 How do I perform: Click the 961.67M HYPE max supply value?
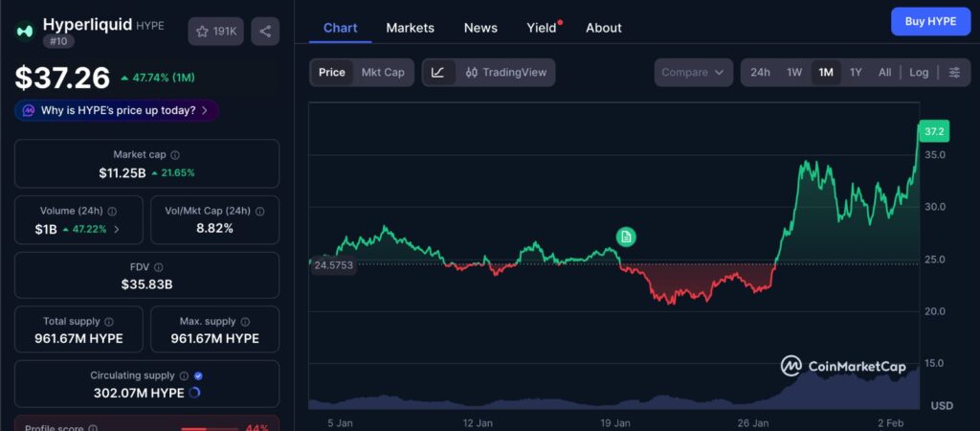(x=215, y=339)
